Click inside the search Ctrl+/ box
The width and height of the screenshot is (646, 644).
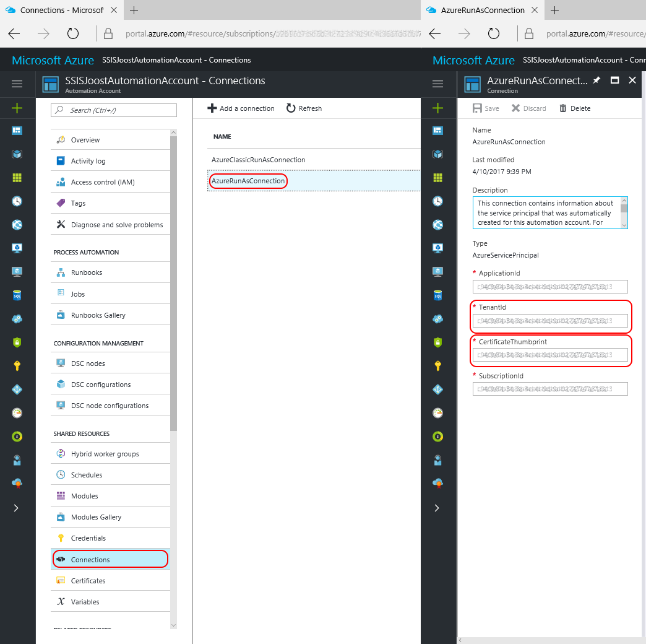(x=113, y=110)
